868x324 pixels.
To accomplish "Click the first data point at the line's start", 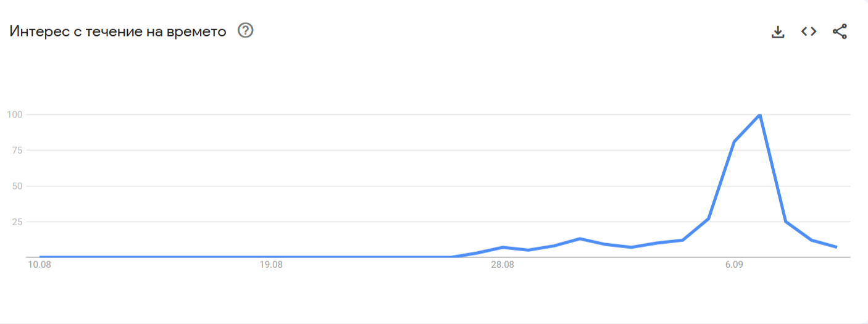I will tap(40, 257).
